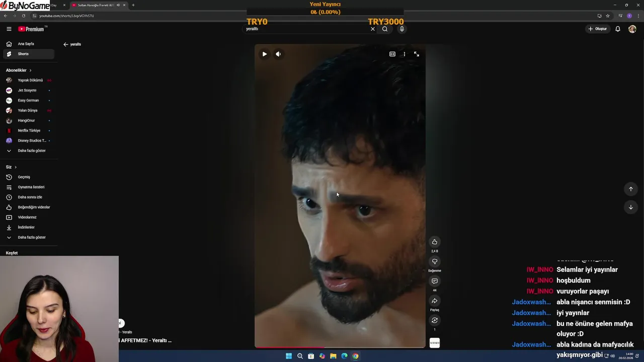Open the short's three-dot more options menu
The image size is (644, 362).
[404, 54]
